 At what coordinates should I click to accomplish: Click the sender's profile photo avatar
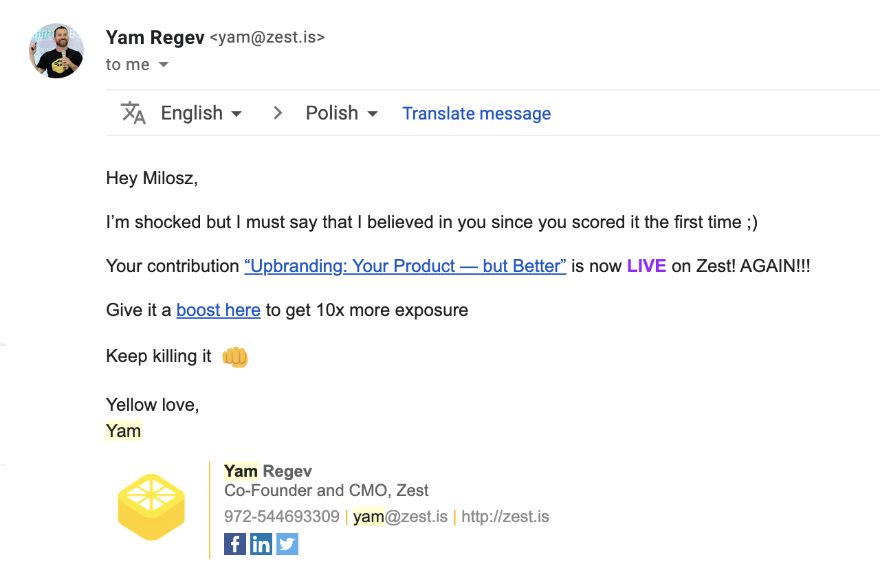56,51
